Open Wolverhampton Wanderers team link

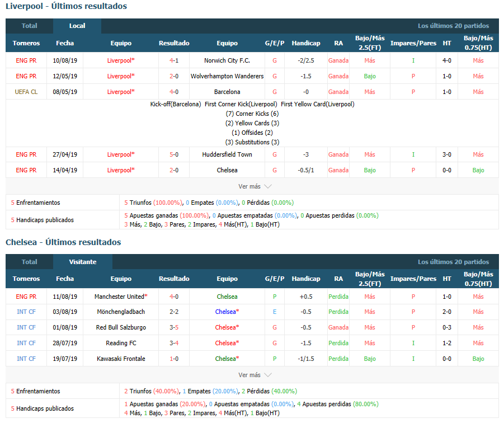(x=227, y=76)
